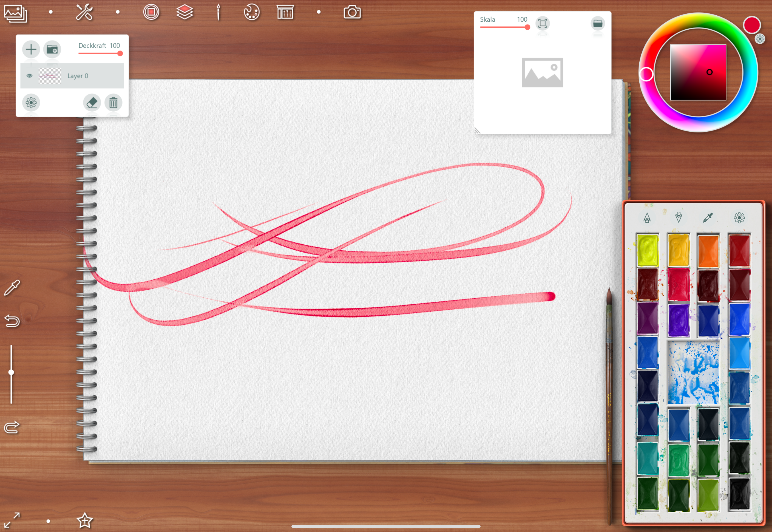Click the hue ring handle on color wheel

[646, 74]
